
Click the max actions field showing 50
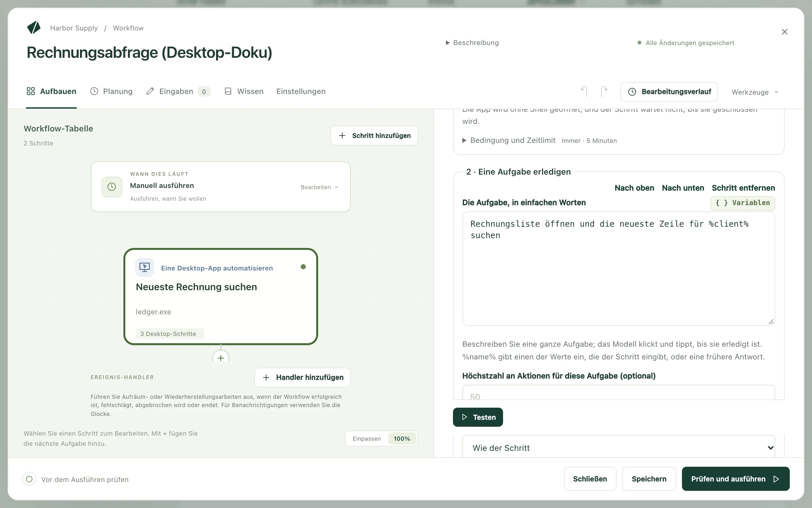point(619,393)
